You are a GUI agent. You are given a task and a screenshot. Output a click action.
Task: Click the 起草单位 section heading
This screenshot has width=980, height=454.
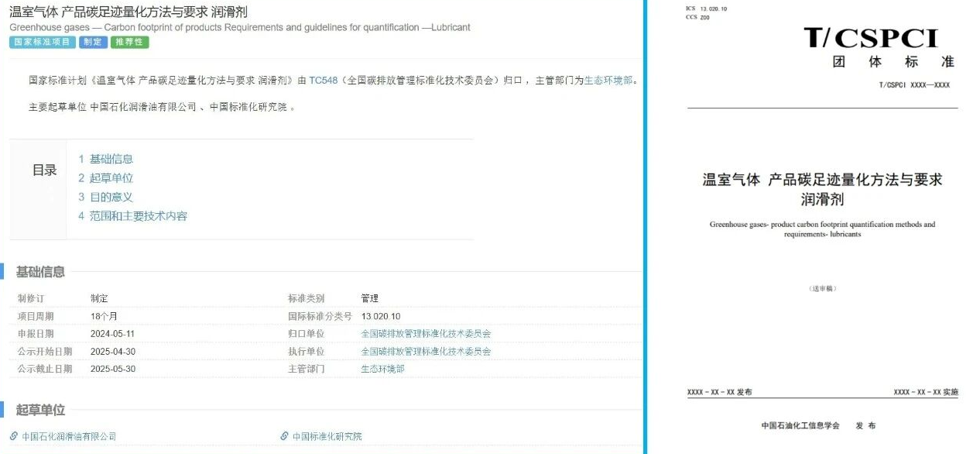[x=40, y=411]
